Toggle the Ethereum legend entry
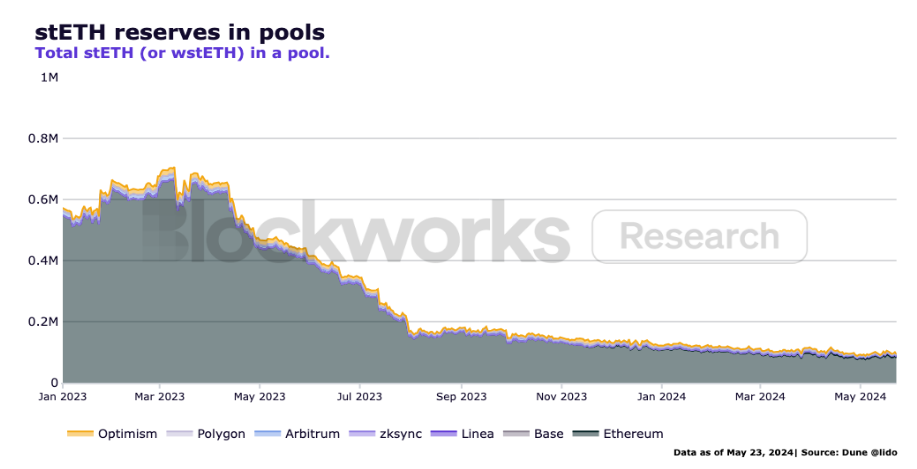The height and width of the screenshot is (469, 917). pyautogui.click(x=618, y=433)
